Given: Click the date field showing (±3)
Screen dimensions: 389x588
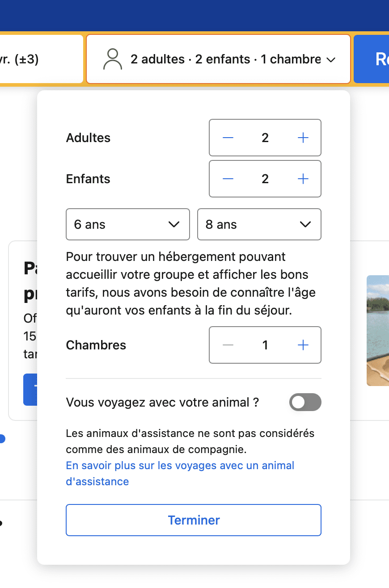Looking at the screenshot, I should click(42, 59).
